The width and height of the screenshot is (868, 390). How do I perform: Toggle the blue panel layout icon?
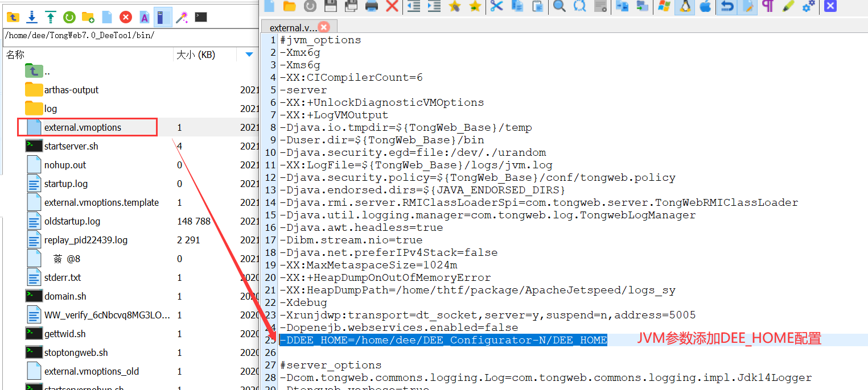(x=163, y=17)
